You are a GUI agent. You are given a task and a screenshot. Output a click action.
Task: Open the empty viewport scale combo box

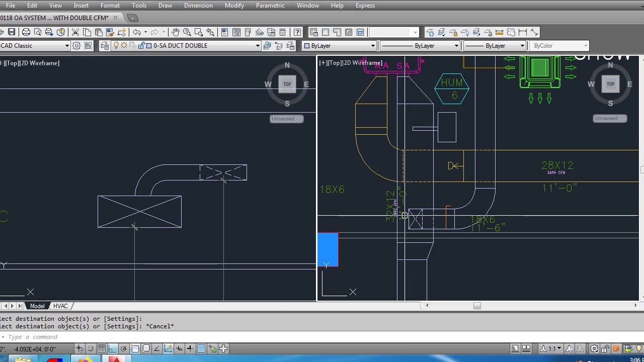(394, 32)
